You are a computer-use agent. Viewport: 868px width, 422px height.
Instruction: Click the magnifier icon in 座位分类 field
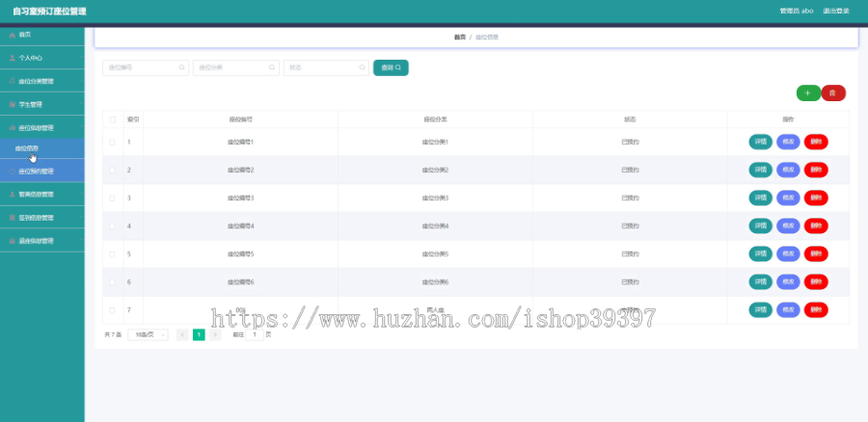tap(272, 67)
